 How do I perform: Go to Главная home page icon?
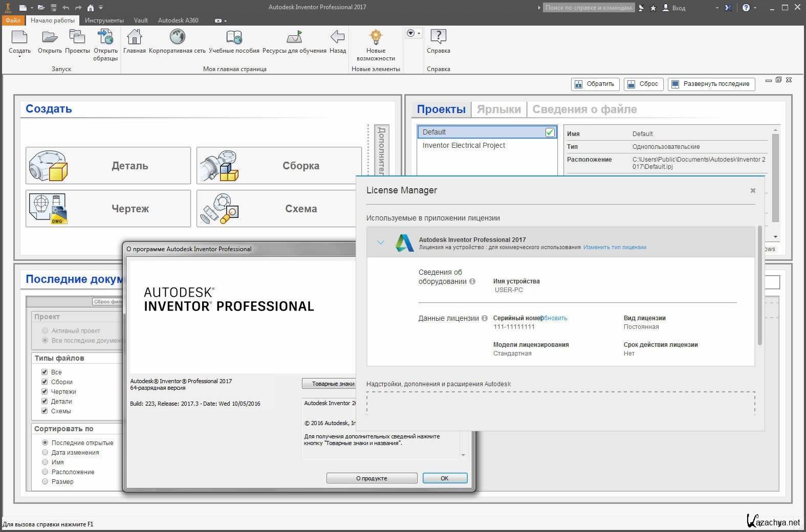[135, 37]
